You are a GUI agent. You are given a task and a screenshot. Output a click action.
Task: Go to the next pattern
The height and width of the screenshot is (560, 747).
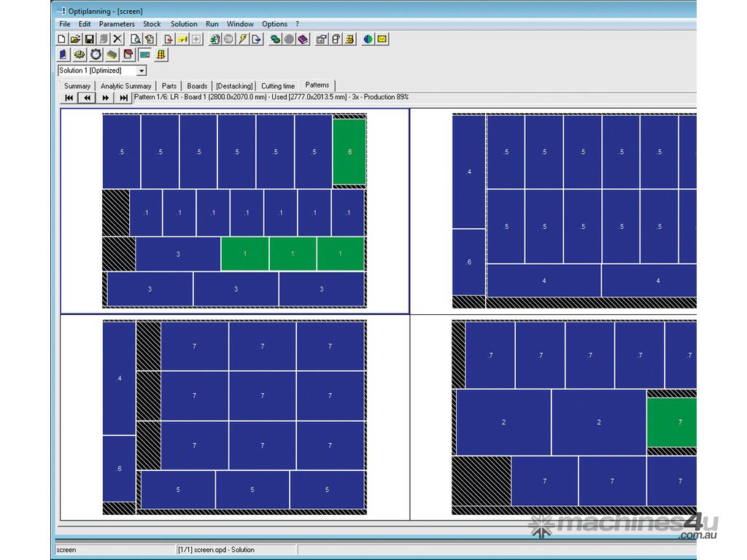(106, 98)
